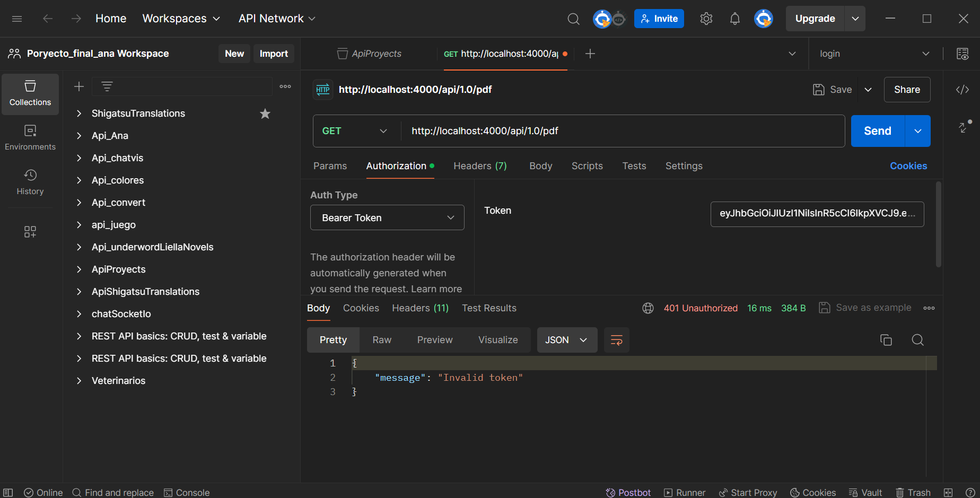Open the two-pane layout status icon
This screenshot has height=498, width=980.
click(948, 493)
